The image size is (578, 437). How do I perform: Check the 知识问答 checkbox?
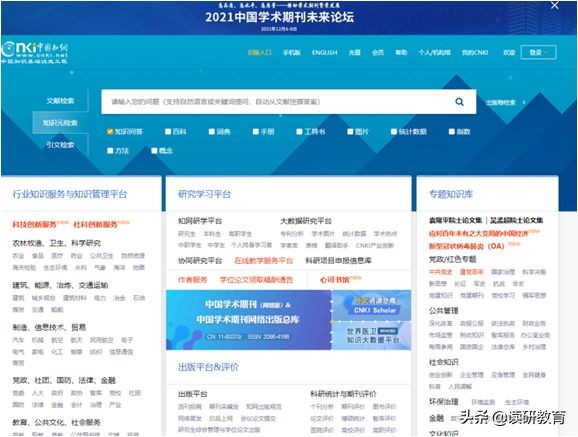click(110, 132)
